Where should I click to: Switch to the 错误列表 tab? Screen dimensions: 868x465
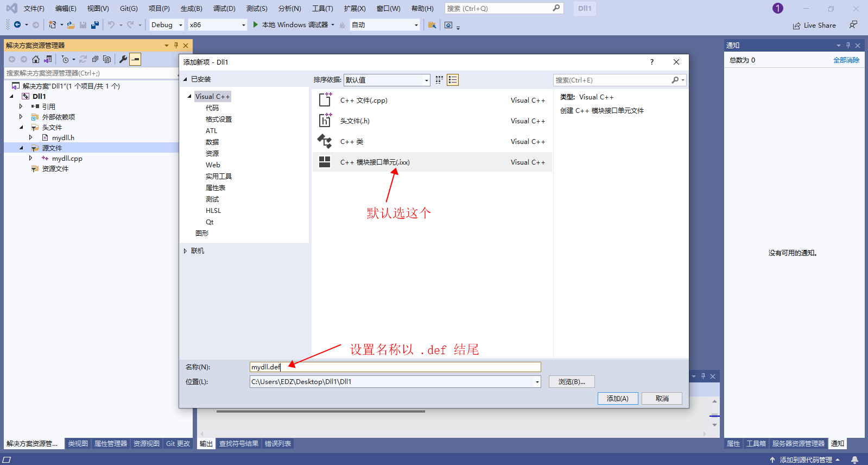tap(278, 444)
